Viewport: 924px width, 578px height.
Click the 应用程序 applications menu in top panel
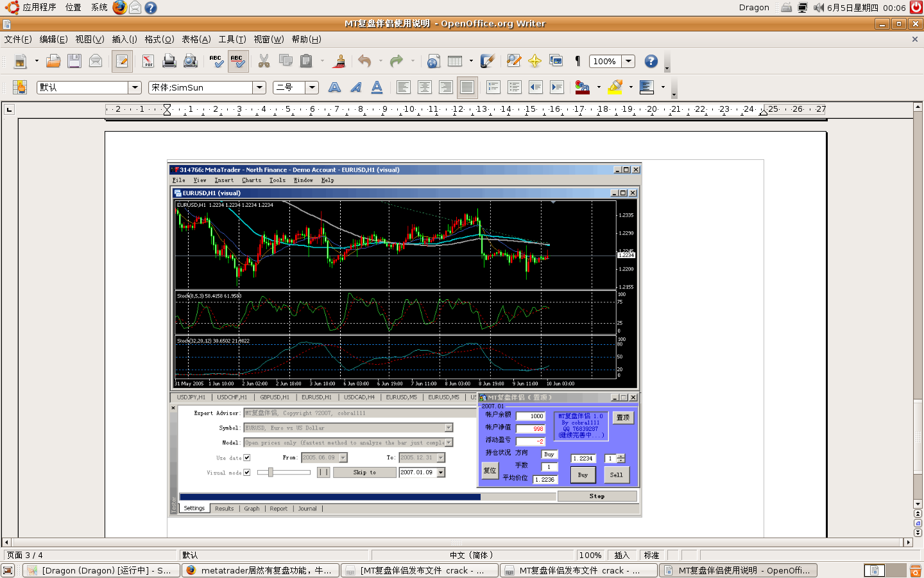click(x=38, y=7)
